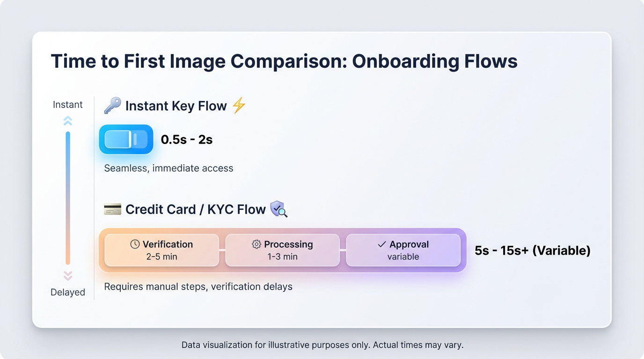This screenshot has width=644, height=359.
Task: Click the clock icon in Verification step
Action: tap(135, 244)
